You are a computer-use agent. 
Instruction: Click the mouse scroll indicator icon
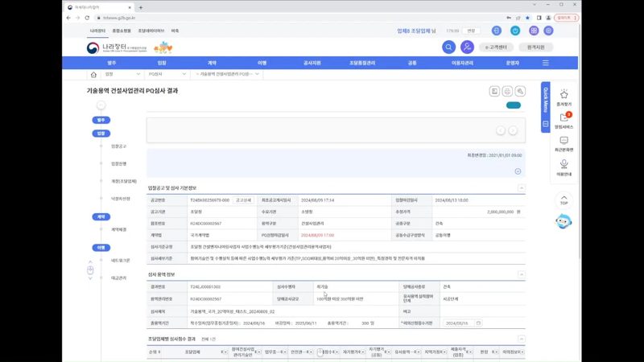click(90, 270)
